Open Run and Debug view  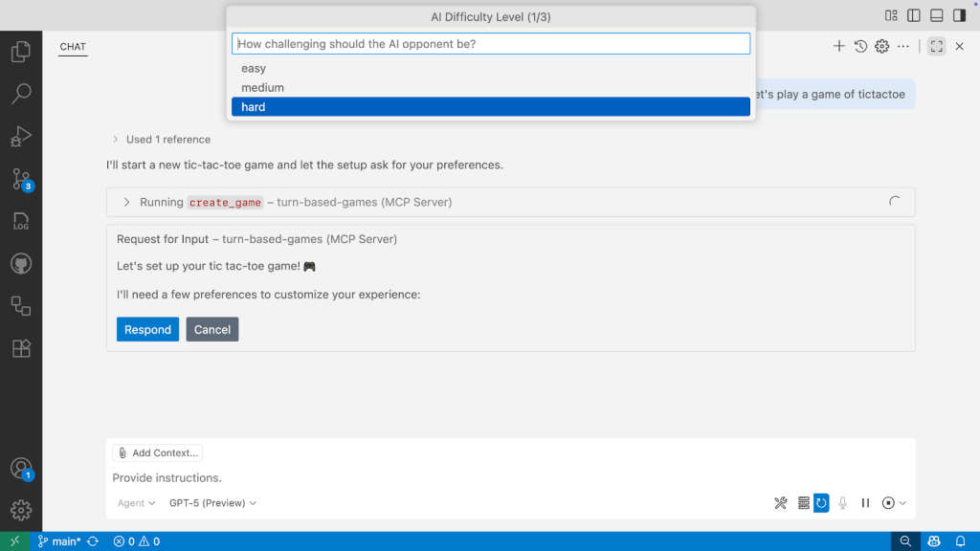pos(21,136)
